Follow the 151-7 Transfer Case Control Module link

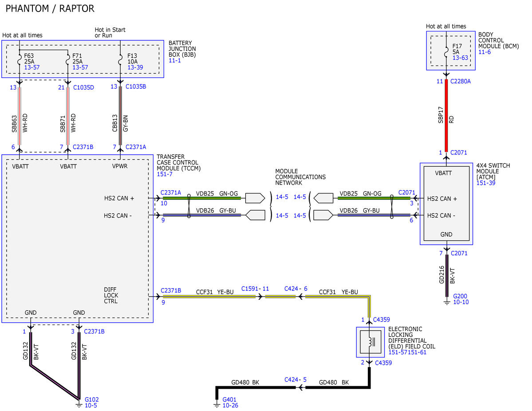click(x=165, y=174)
